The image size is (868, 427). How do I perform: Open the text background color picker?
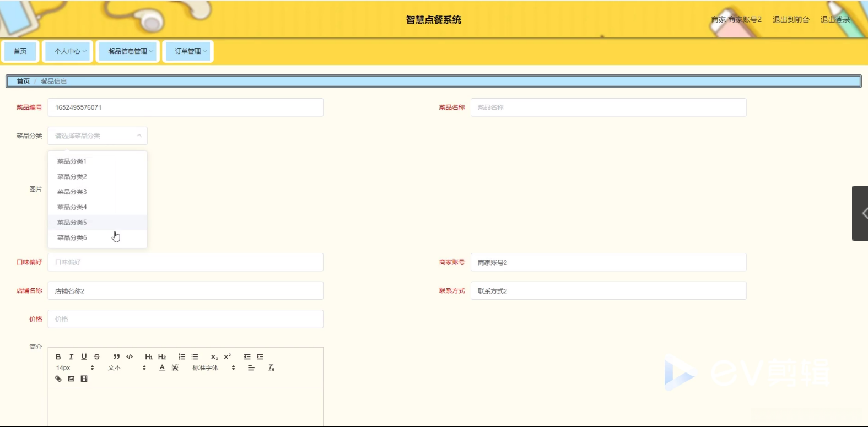coord(175,367)
